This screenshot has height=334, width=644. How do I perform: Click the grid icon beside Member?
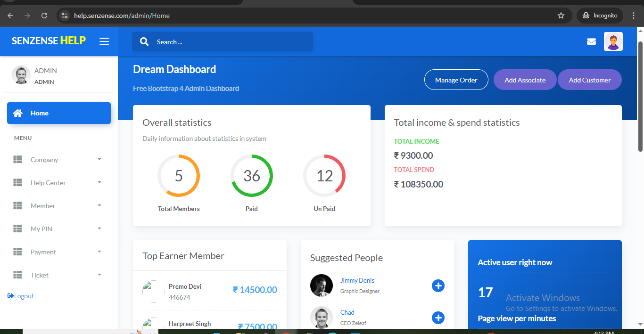pyautogui.click(x=18, y=206)
